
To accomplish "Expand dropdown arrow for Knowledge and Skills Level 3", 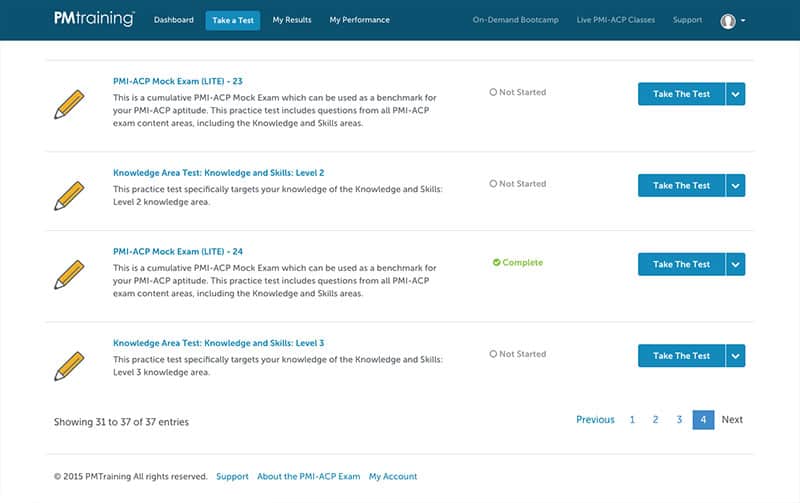I will [x=735, y=355].
